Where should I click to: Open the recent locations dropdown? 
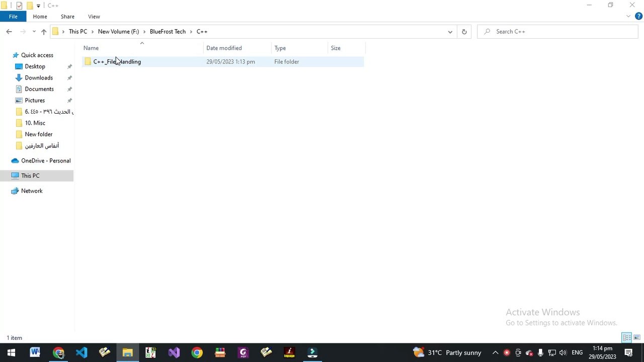click(x=34, y=31)
